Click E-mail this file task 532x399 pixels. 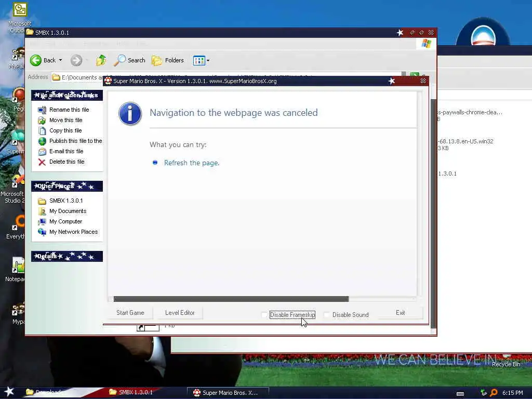[66, 151]
